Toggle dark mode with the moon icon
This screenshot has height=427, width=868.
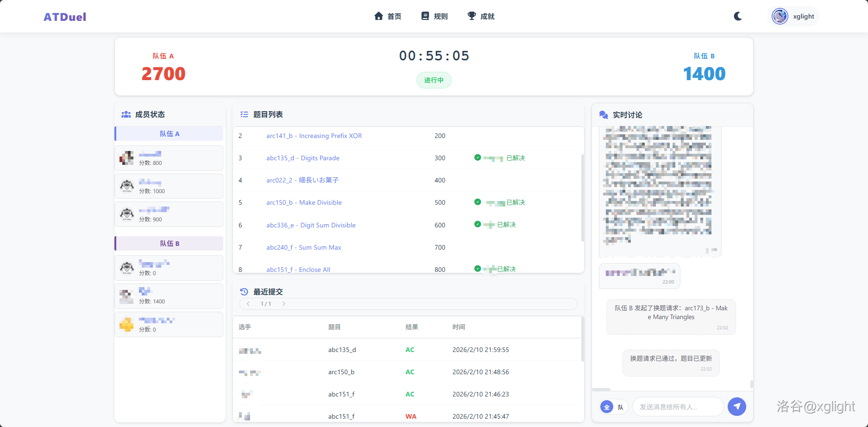[738, 16]
